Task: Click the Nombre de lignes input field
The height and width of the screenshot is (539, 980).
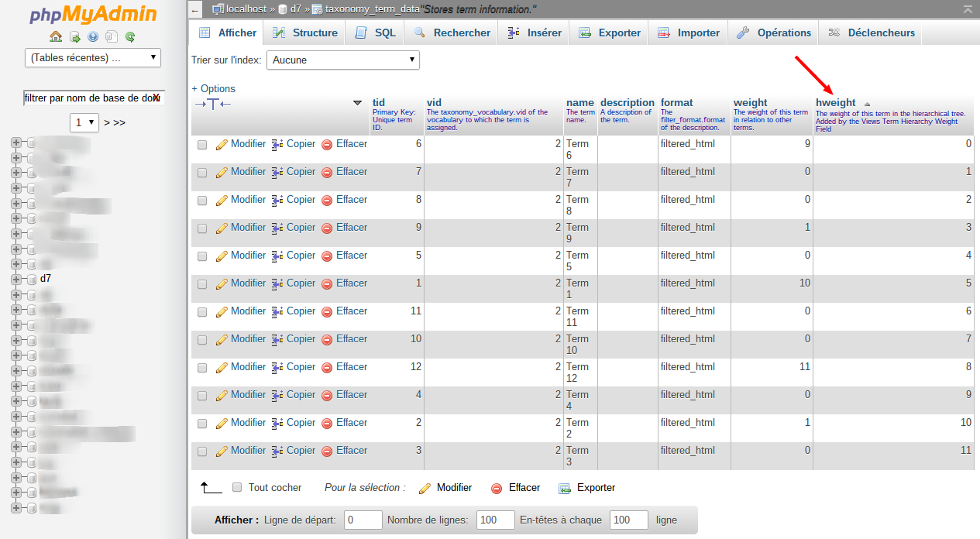Action: tap(496, 520)
